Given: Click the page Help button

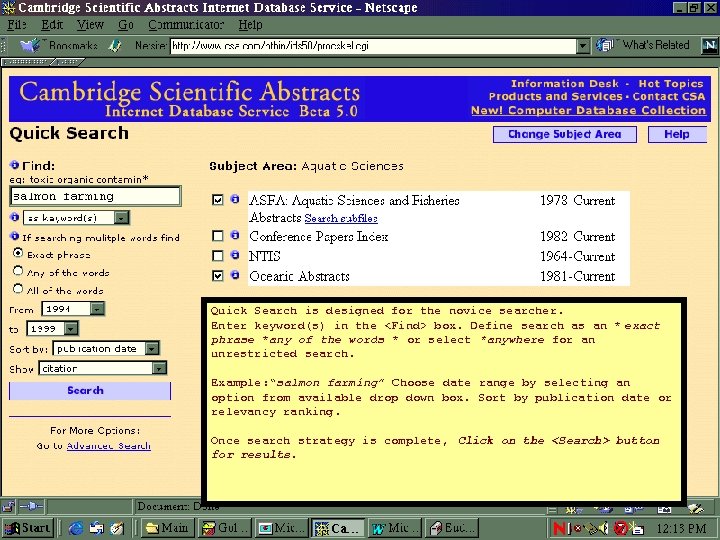Looking at the screenshot, I should click(677, 135).
